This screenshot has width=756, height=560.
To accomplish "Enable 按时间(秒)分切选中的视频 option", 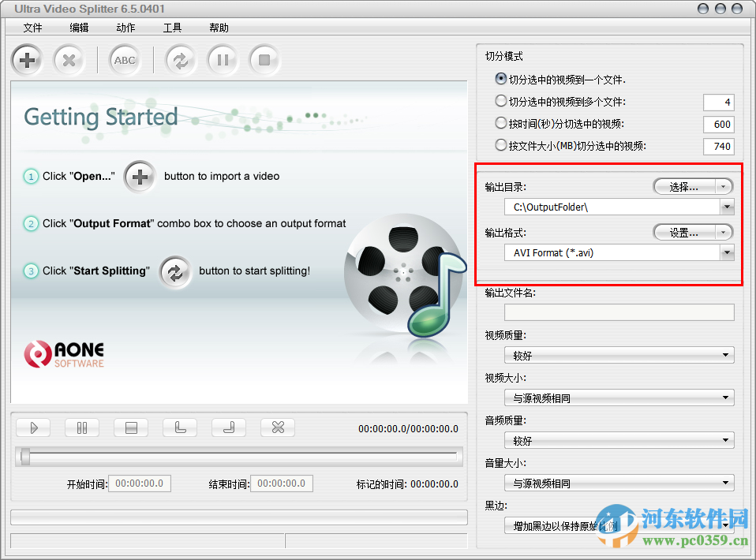I will (500, 123).
